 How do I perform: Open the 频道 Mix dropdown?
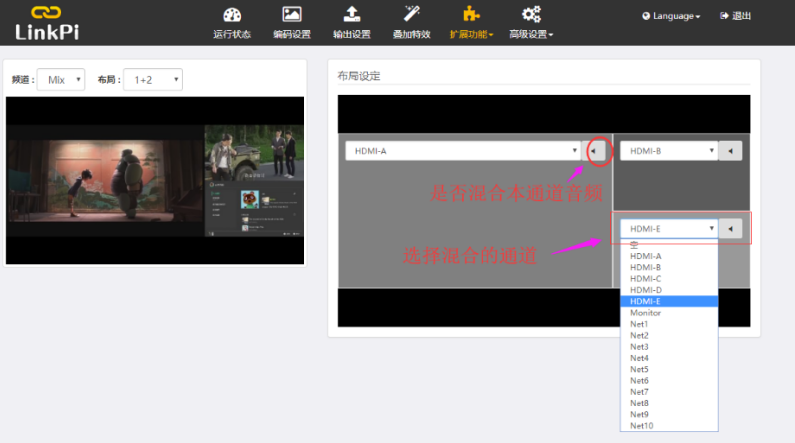61,80
